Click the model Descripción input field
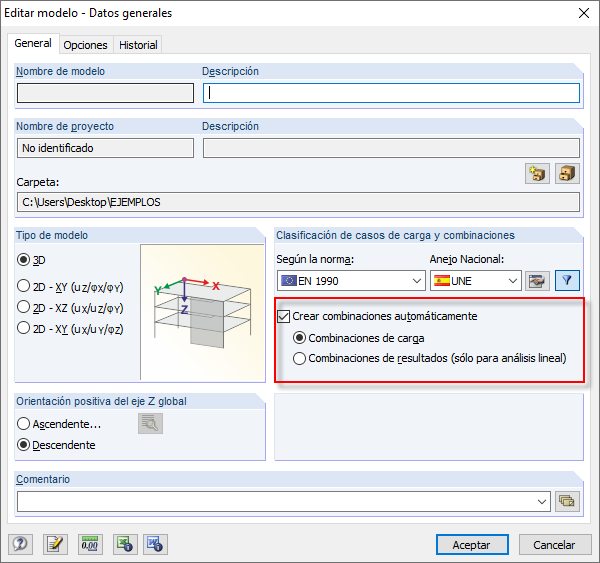The height and width of the screenshot is (563, 600). tap(391, 93)
